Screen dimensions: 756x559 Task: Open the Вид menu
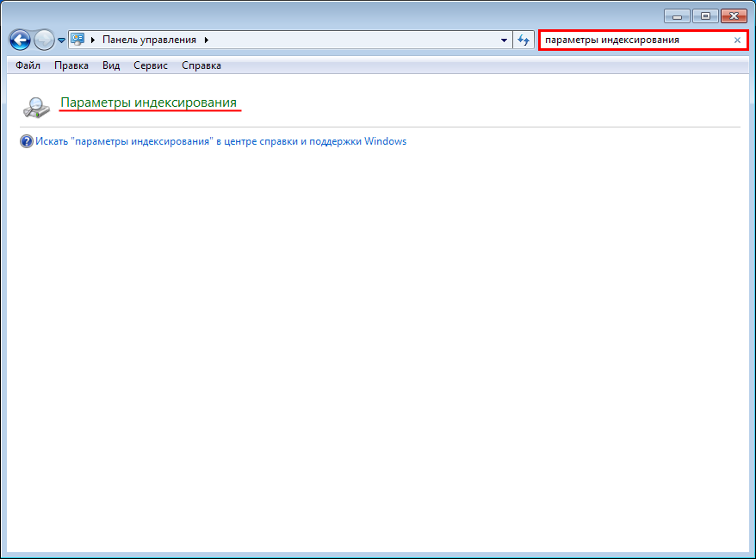tap(111, 65)
